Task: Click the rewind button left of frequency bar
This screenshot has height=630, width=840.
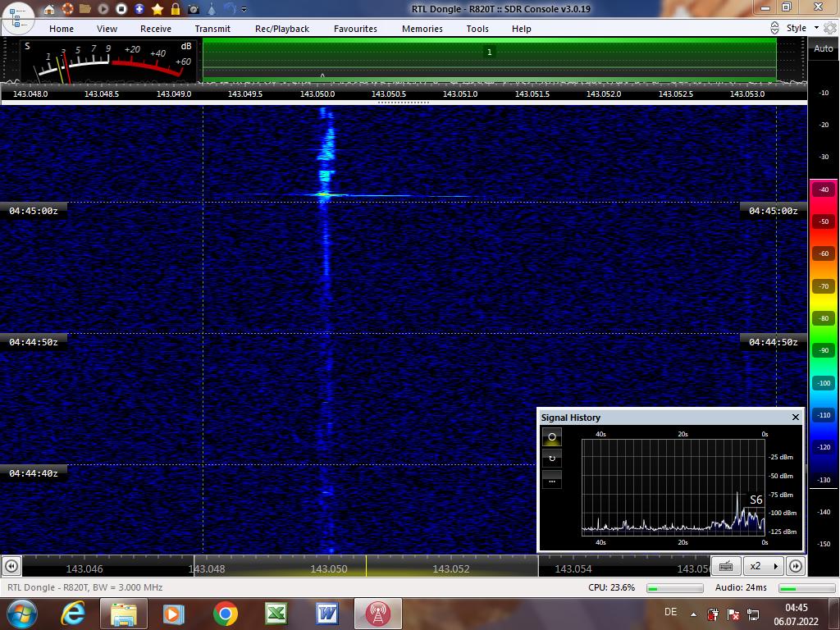Action: point(11,566)
